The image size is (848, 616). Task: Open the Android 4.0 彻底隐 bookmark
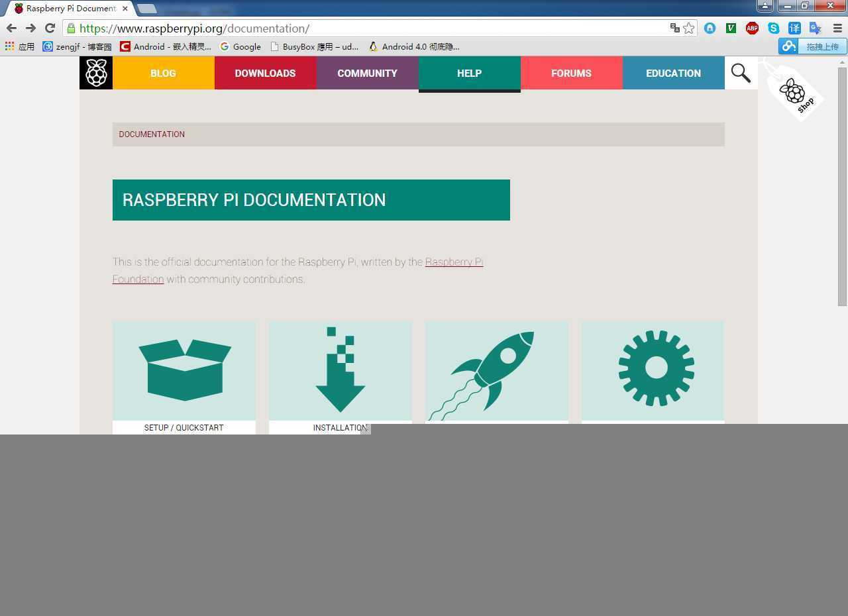[414, 46]
